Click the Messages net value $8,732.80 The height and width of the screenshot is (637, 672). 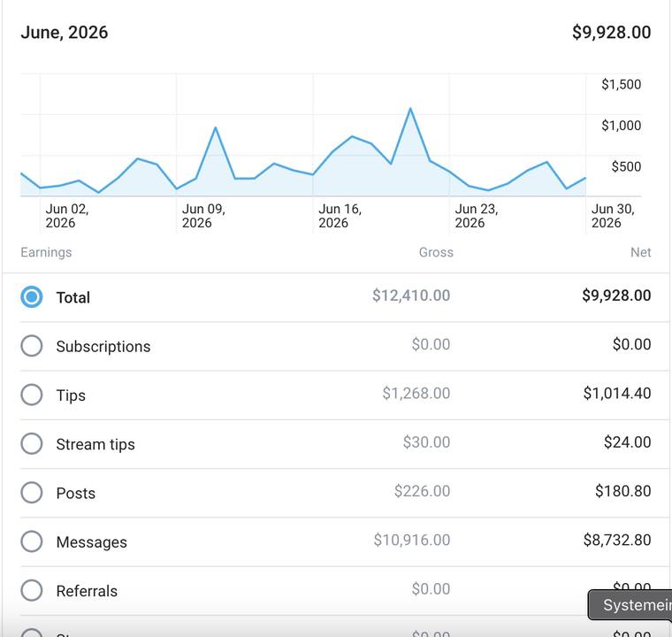617,540
